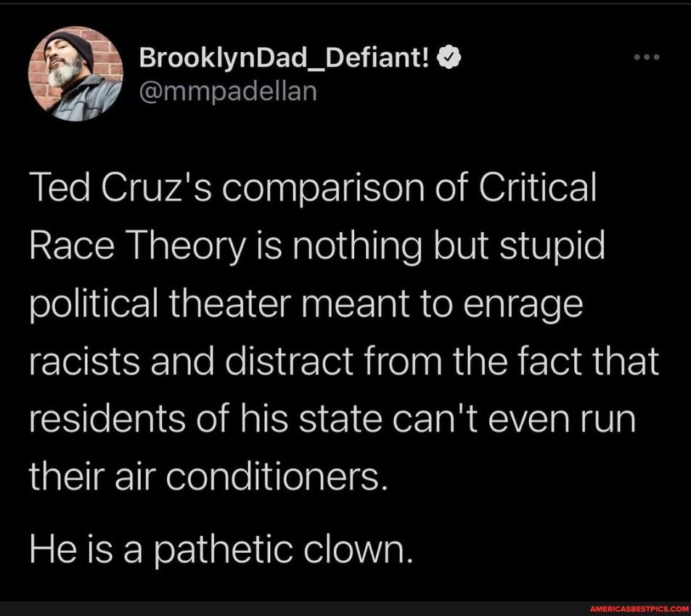The height and width of the screenshot is (616, 691).
Task: Click the @mmpadellan handle
Action: click(x=228, y=91)
